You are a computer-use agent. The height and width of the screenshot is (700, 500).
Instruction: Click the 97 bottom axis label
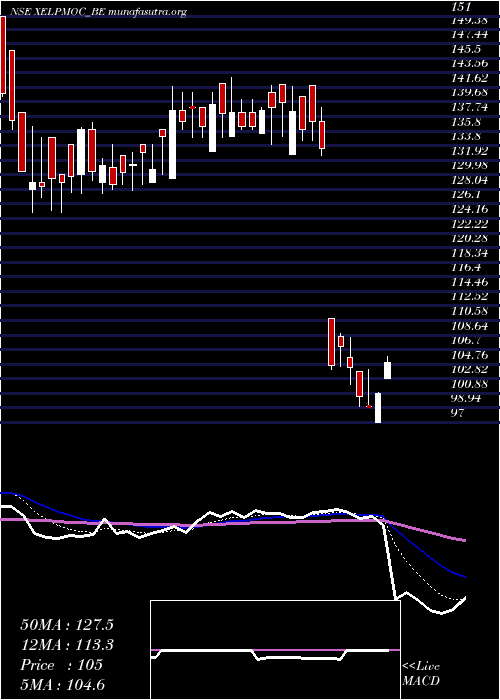point(458,413)
